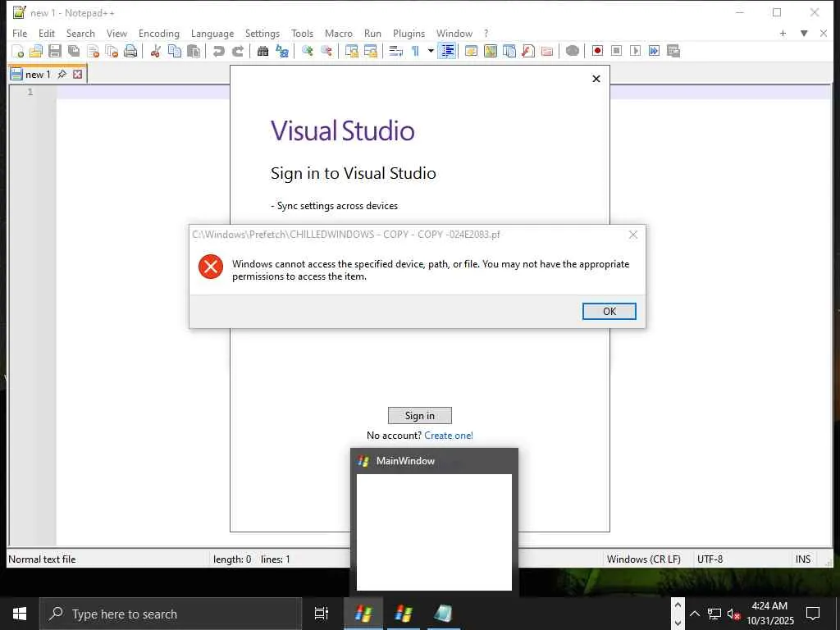
Task: Show the Document Map panel
Action: pyautogui.click(x=491, y=52)
